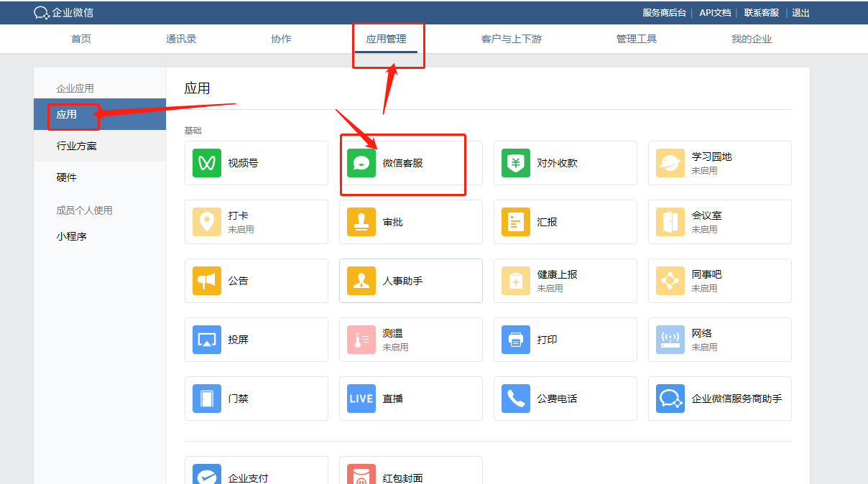Click the 同事吧 icon
Screen dimensions: 868x484
click(670, 281)
